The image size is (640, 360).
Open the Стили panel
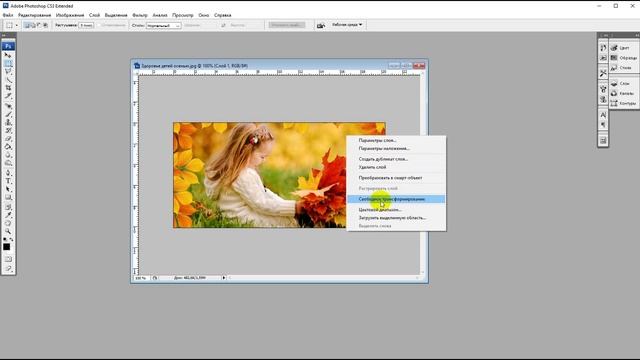click(x=624, y=68)
